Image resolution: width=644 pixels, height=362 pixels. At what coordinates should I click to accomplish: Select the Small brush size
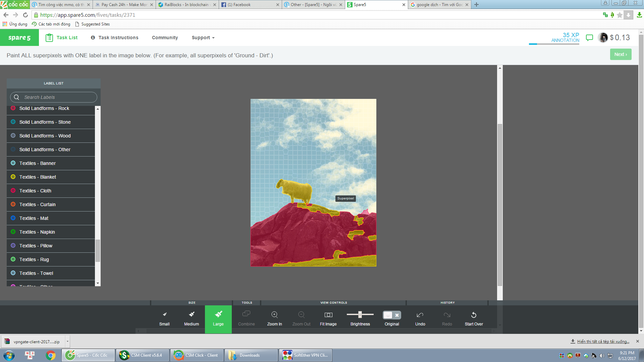[x=164, y=318]
